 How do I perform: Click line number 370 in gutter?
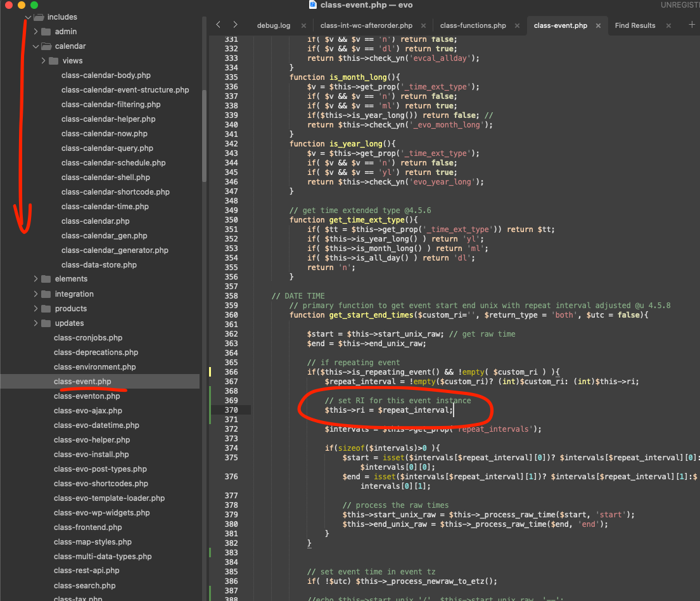pos(231,410)
